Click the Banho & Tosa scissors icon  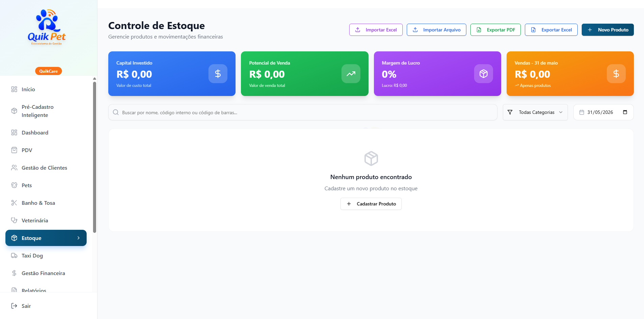[14, 203]
